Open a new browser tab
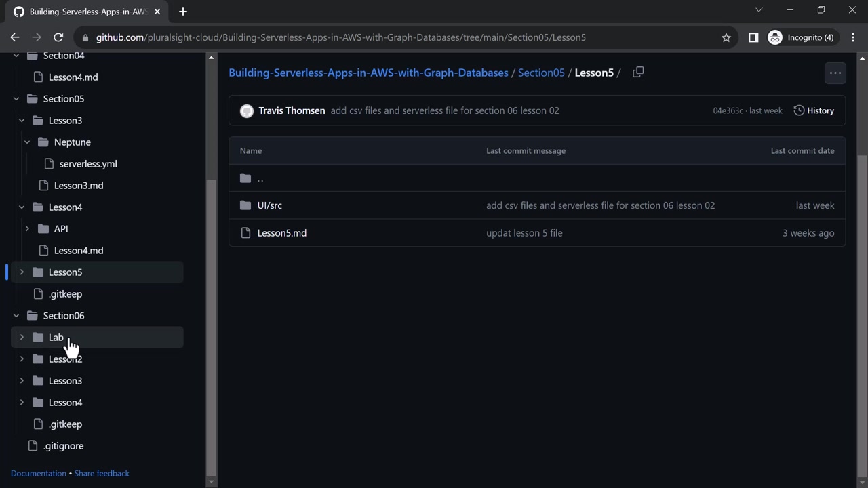868x488 pixels. [x=183, y=12]
